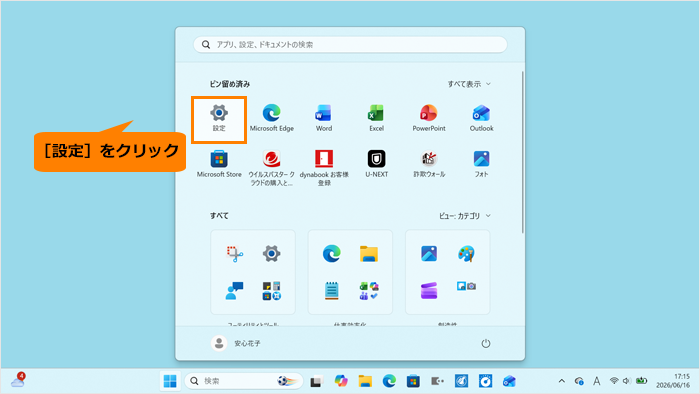Image resolution: width=700 pixels, height=394 pixels.
Task: Open dynabook お客様登録 app
Action: click(x=324, y=168)
